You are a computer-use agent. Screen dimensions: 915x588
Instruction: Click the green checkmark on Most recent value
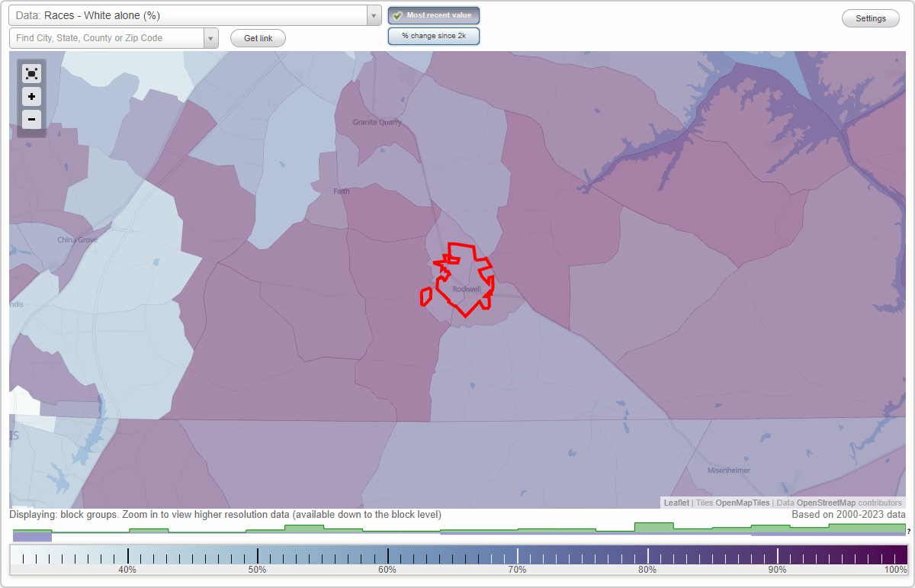(398, 15)
